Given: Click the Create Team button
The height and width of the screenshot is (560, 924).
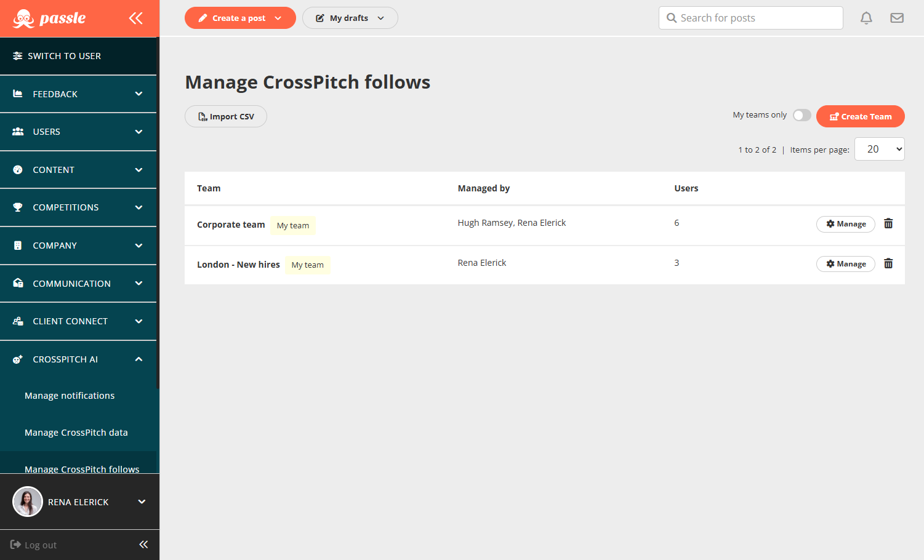Looking at the screenshot, I should click(x=860, y=116).
